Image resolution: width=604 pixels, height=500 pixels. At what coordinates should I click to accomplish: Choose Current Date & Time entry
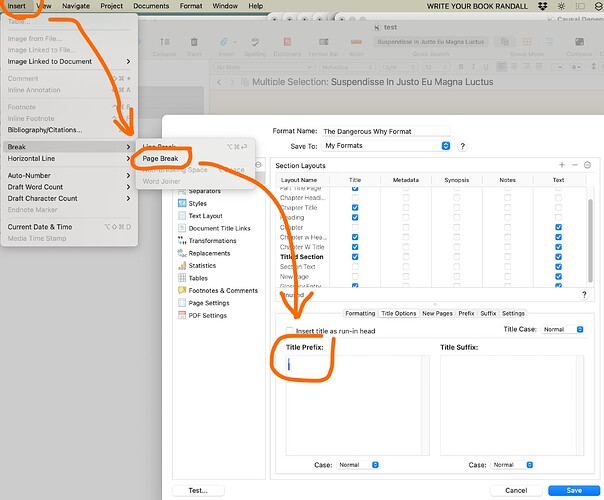[69, 227]
